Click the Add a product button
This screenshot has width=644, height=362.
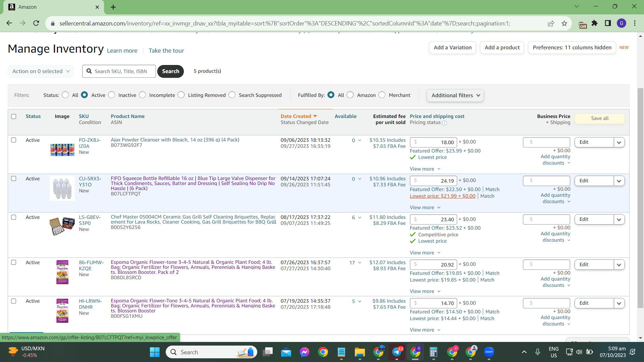click(x=502, y=48)
